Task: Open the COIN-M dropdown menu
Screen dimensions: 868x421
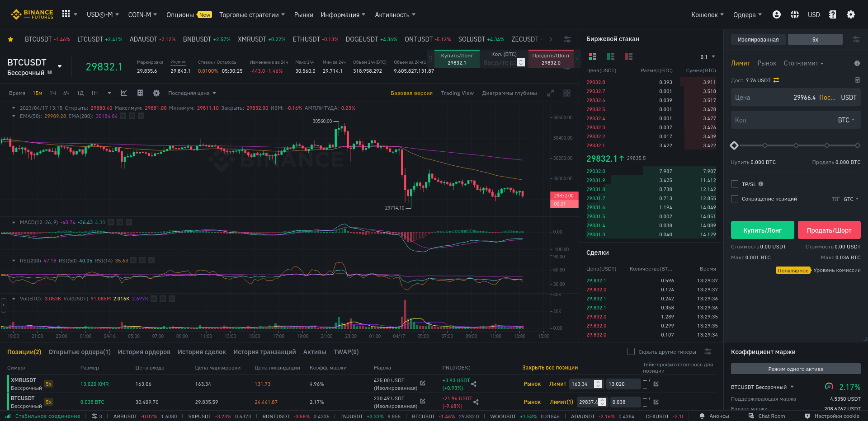Action: (142, 14)
